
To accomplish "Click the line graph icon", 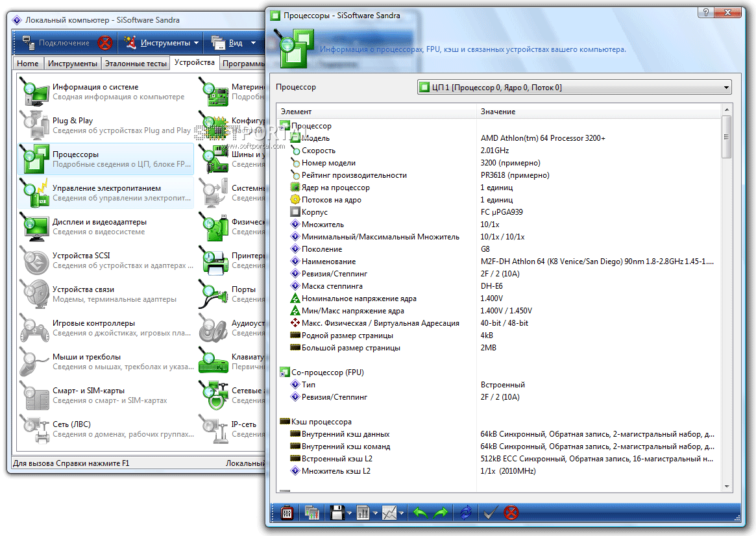I will coord(389,513).
